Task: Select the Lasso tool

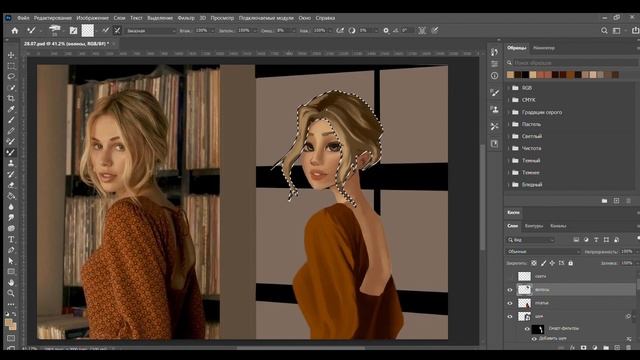Action: [11, 76]
